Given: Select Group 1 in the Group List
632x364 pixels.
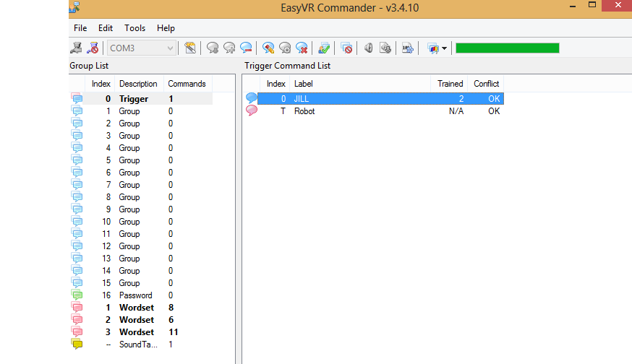Looking at the screenshot, I should [141, 111].
